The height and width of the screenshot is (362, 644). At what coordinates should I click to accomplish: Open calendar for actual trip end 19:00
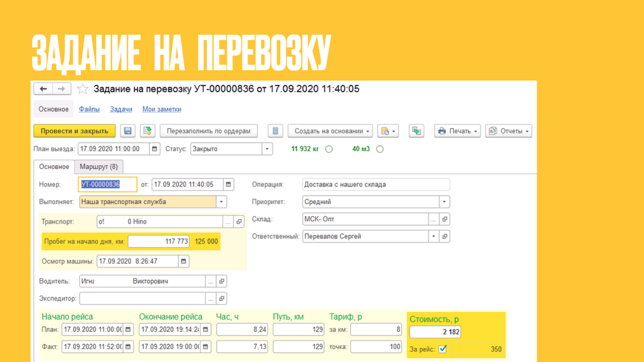[x=206, y=347]
